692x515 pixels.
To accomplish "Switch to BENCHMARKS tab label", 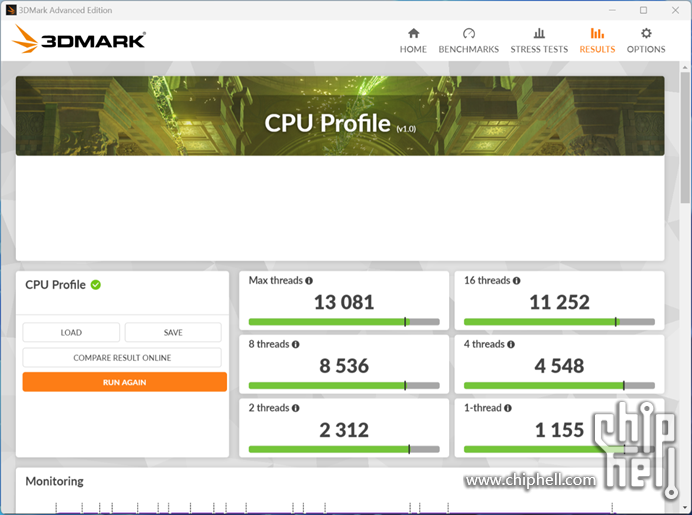I will [x=469, y=49].
